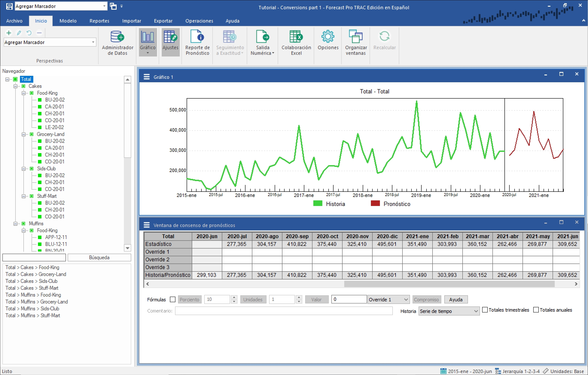Click the save icon in title bar
The height and width of the screenshot is (375, 588).
pos(9,6)
